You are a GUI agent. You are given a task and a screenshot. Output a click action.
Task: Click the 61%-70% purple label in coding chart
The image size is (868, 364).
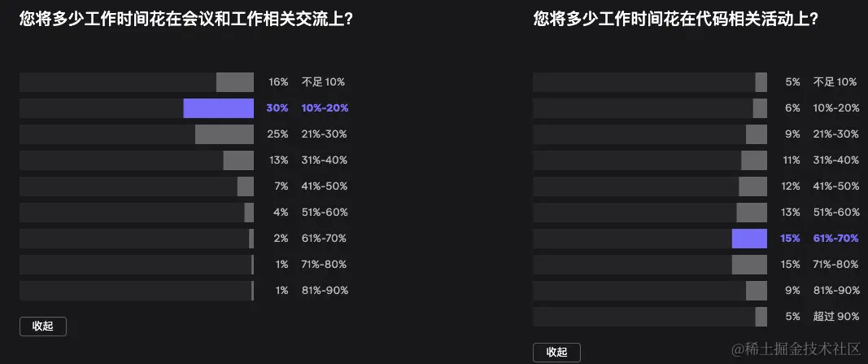click(836, 239)
